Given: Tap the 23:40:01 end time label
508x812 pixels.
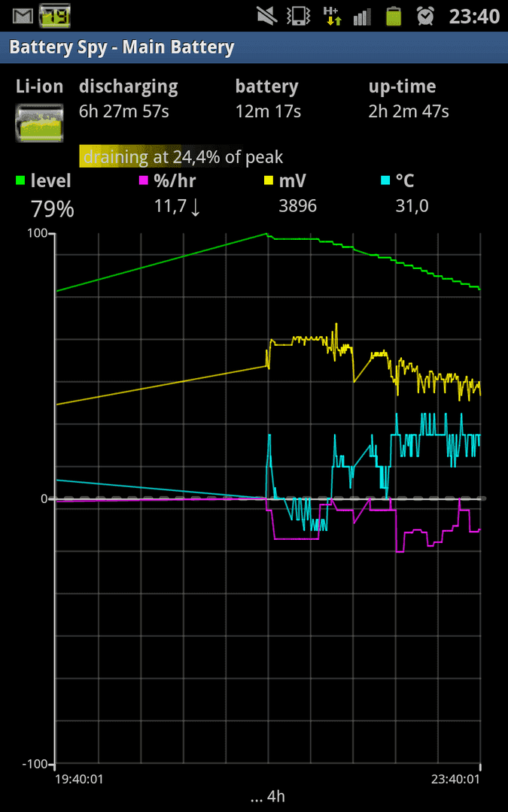Looking at the screenshot, I should tap(457, 778).
